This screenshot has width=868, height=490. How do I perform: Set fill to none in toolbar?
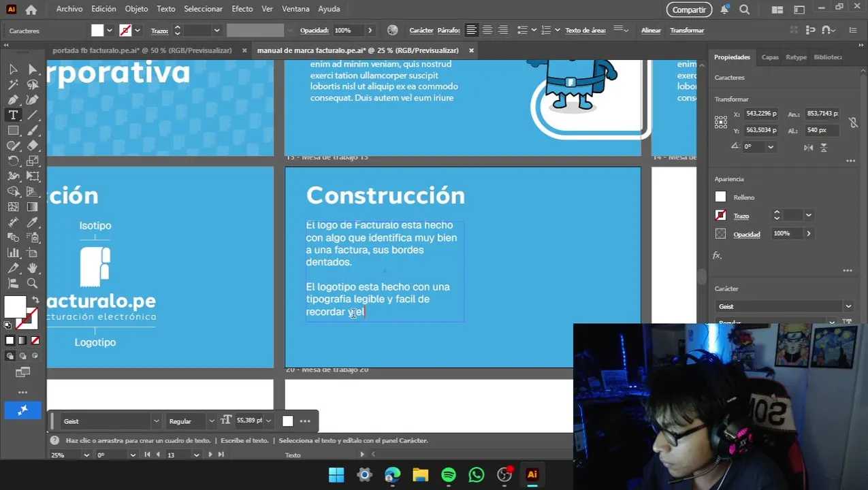pyautogui.click(x=35, y=340)
